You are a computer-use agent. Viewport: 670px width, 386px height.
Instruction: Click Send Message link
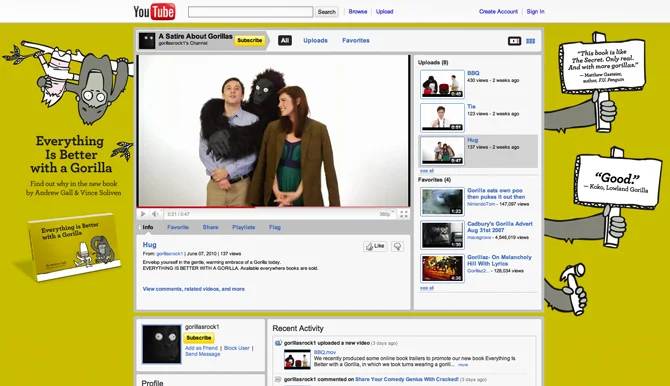203,354
